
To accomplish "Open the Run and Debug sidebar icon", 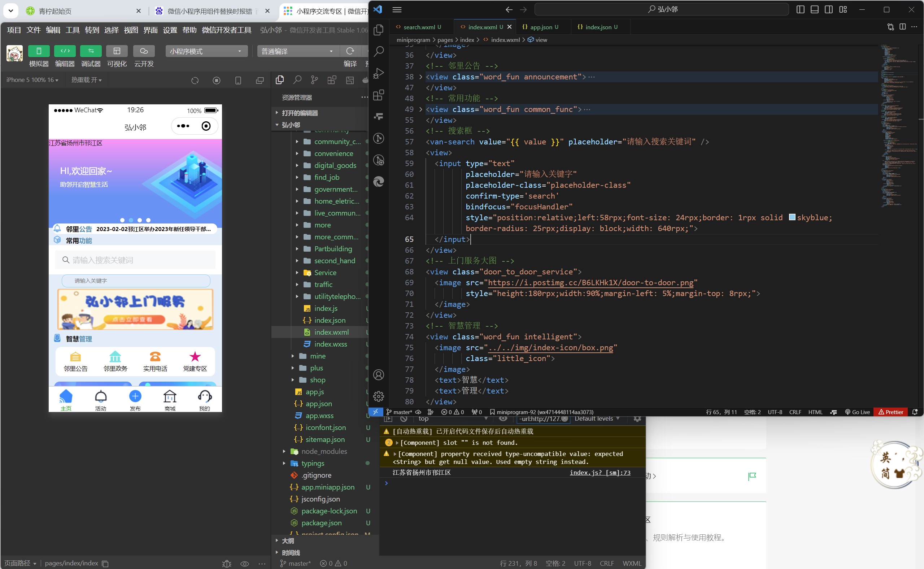I will (x=379, y=73).
